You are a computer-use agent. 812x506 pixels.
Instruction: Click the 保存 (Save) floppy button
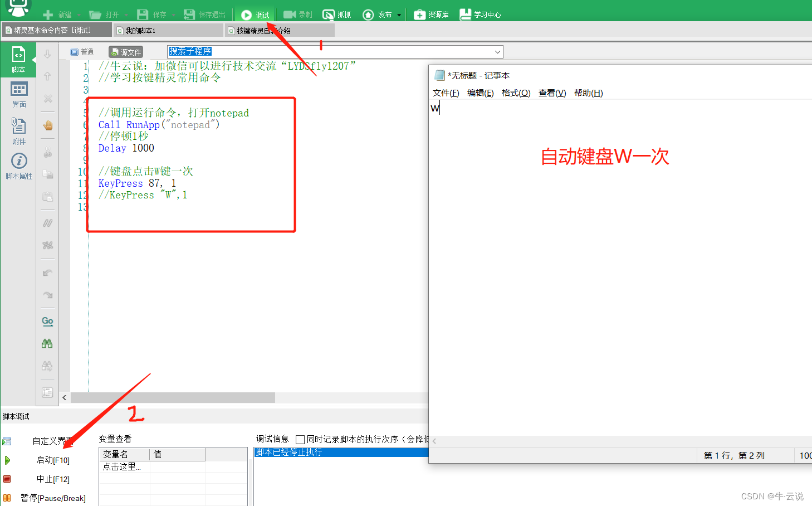tap(151, 14)
